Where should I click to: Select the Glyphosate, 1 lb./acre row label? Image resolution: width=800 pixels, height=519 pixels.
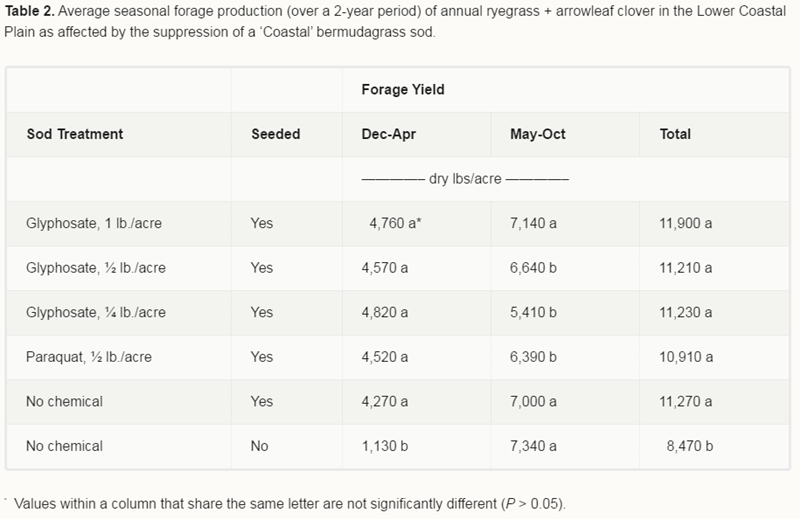coord(94,224)
